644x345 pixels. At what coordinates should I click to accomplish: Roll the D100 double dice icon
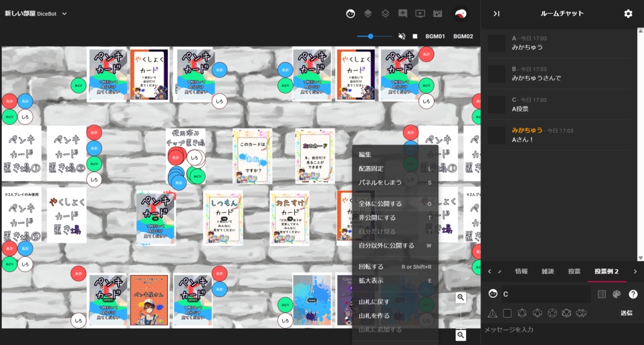point(581,314)
